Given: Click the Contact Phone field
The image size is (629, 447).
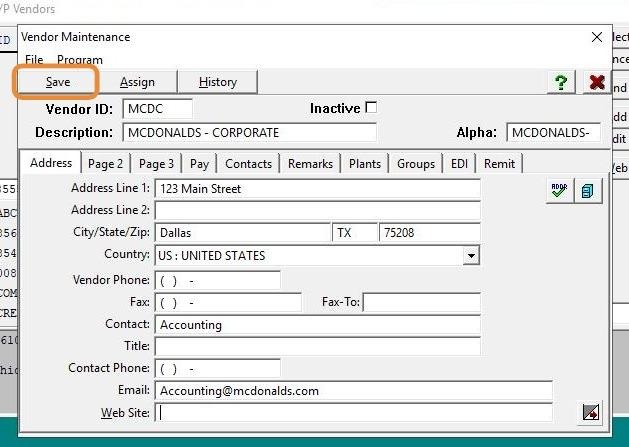Looking at the screenshot, I should (x=217, y=368).
